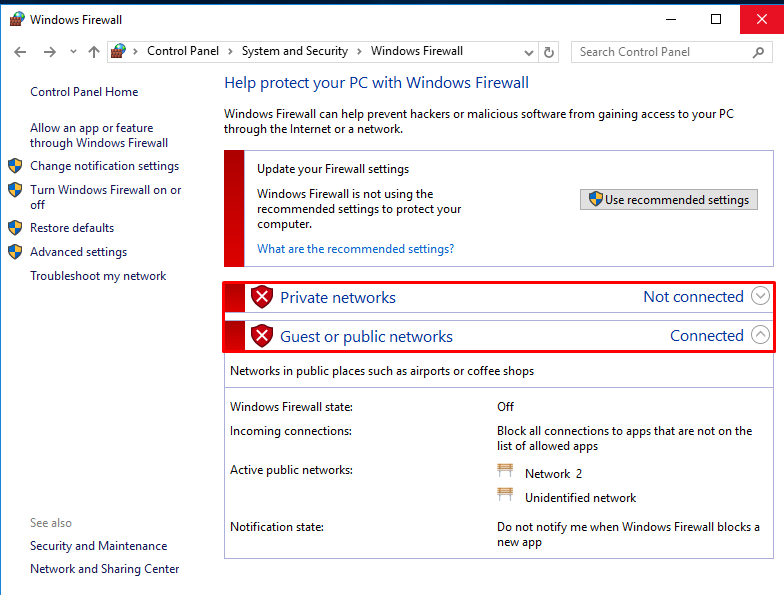Viewport: 784px width, 595px height.
Task: Open Troubleshoot my network link
Action: pos(98,276)
